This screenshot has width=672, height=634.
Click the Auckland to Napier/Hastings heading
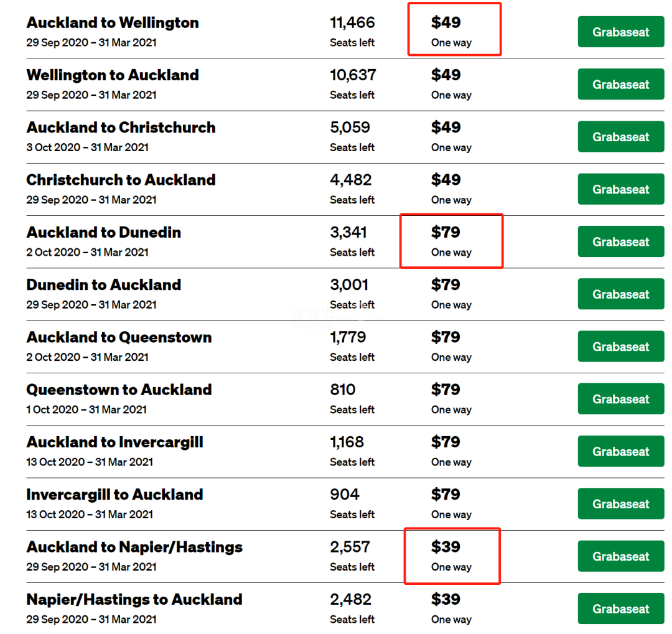click(x=134, y=548)
